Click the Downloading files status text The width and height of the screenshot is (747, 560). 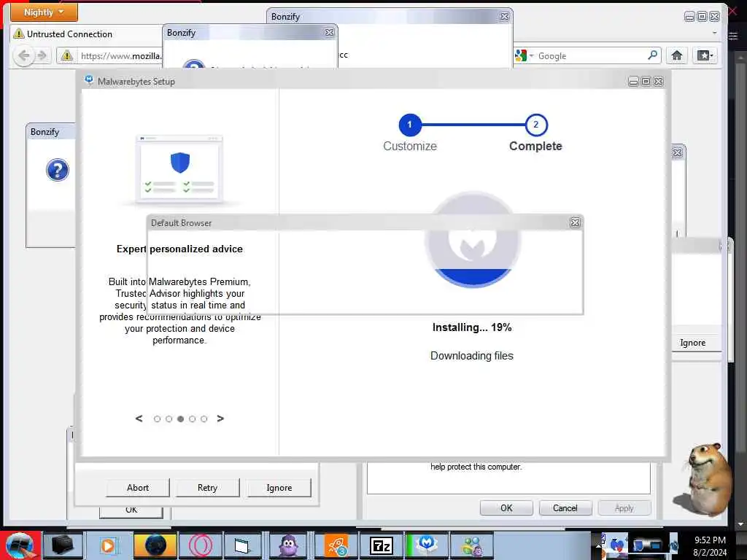[472, 356]
